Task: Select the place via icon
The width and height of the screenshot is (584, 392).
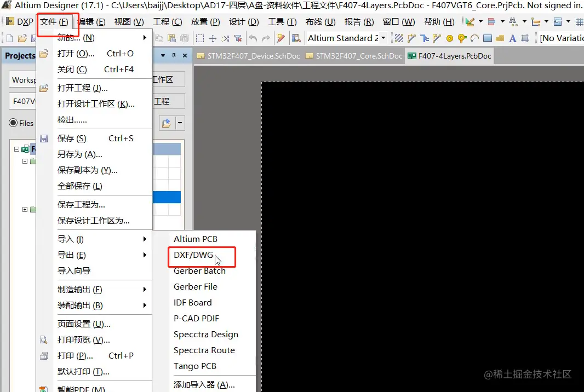Action: point(462,38)
